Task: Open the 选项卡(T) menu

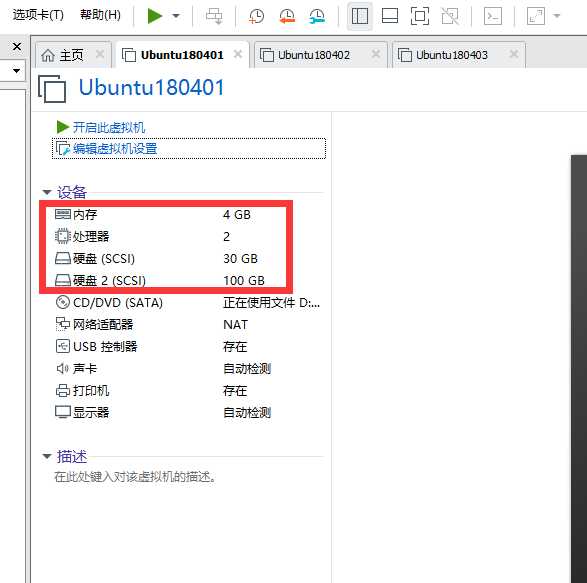Action: click(x=38, y=15)
